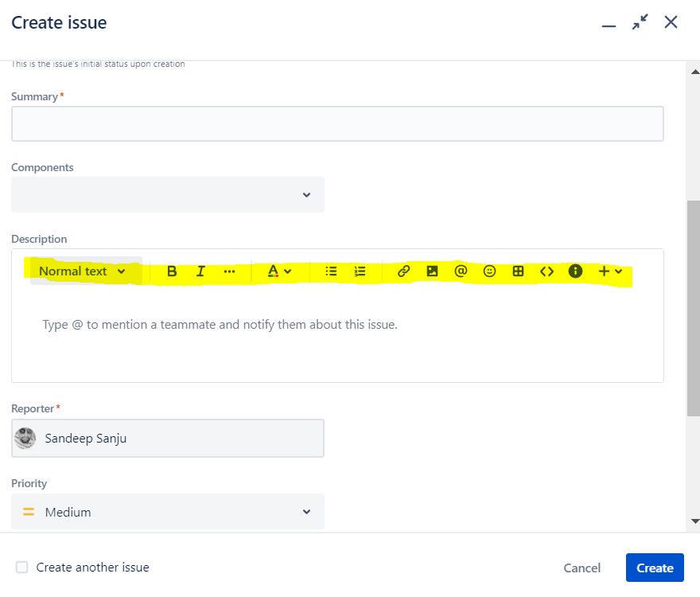700x597 pixels.
Task: Open the emoji picker
Action: [x=490, y=271]
